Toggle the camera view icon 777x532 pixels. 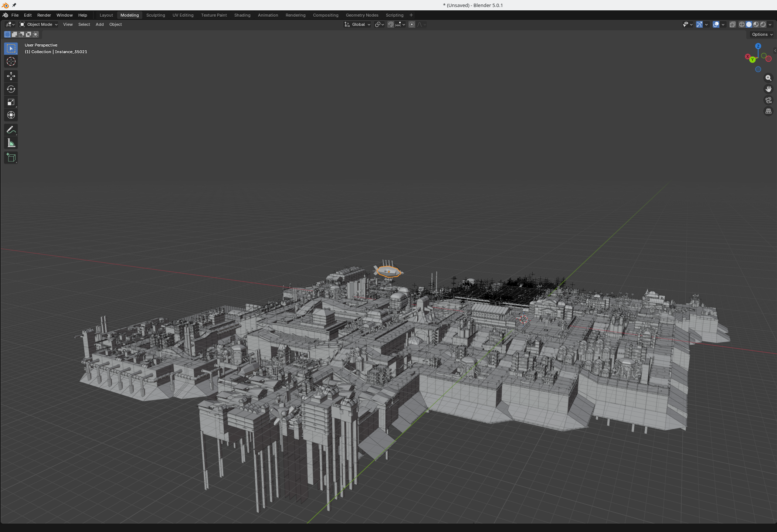768,100
